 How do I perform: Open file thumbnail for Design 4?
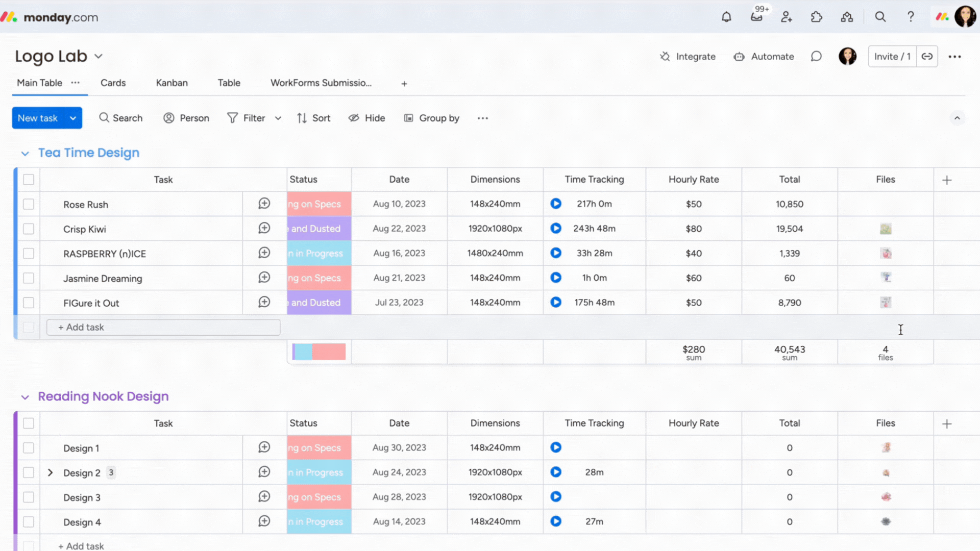point(886,521)
